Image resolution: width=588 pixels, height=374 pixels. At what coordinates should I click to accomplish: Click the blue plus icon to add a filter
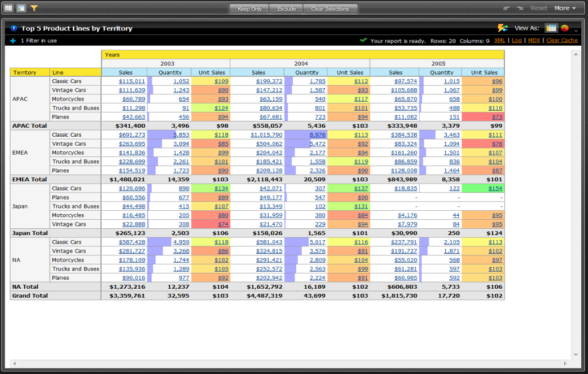(12, 41)
